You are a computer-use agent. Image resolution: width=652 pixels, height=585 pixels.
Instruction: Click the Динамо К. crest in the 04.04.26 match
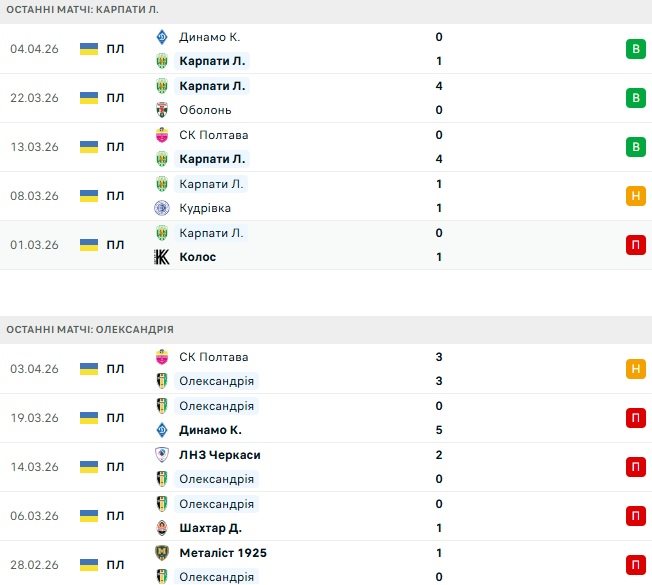pyautogui.click(x=162, y=37)
